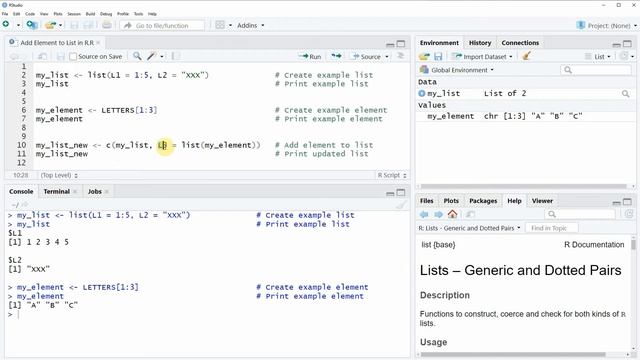Screen dimensions: 640x360
Task: Focus the Find in Topic field
Action: point(552,228)
